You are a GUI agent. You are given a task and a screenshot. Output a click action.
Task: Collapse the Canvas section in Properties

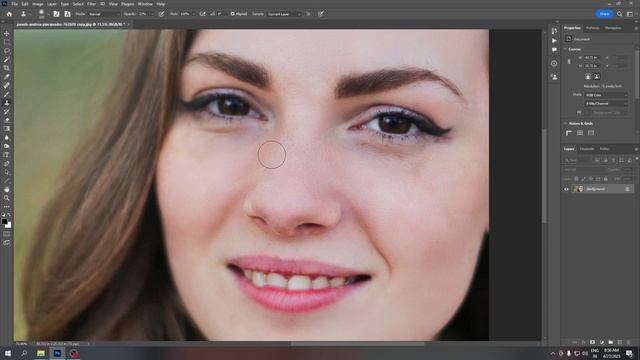[x=566, y=49]
